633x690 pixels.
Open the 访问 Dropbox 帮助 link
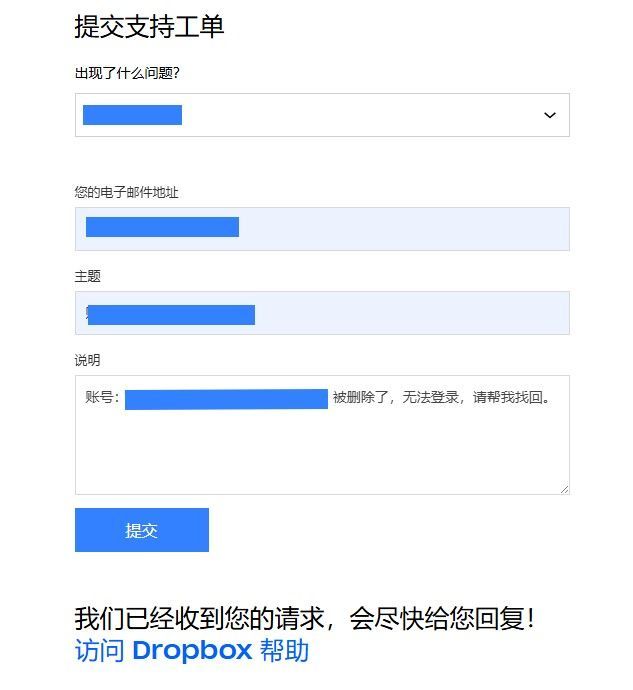(191, 651)
